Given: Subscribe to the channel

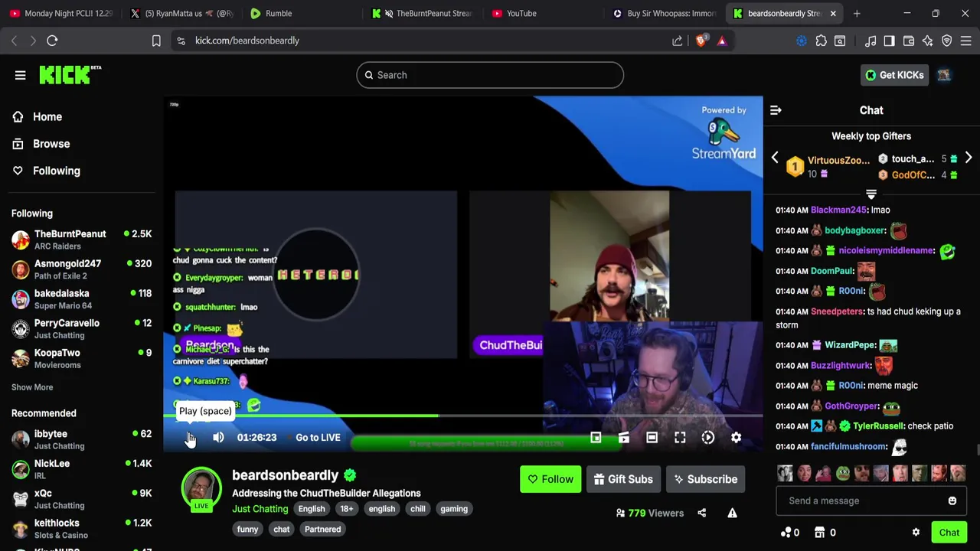Looking at the screenshot, I should point(706,479).
